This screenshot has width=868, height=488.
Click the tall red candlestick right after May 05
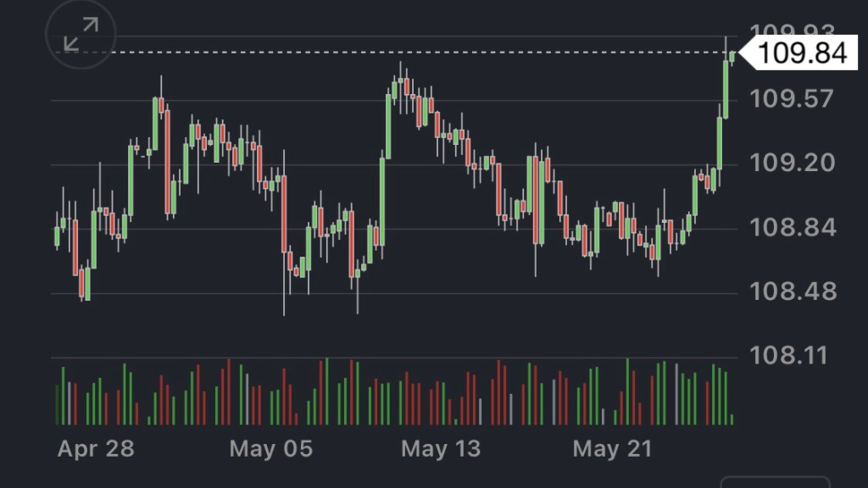point(284,214)
